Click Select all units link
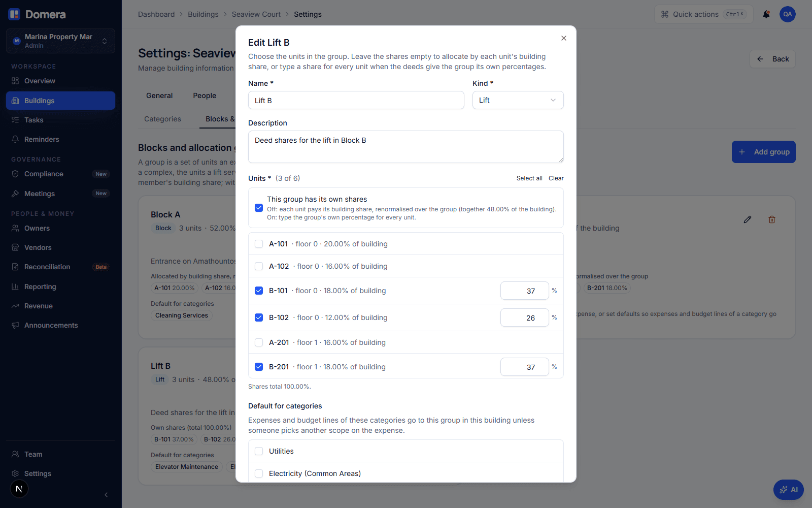 (x=529, y=178)
